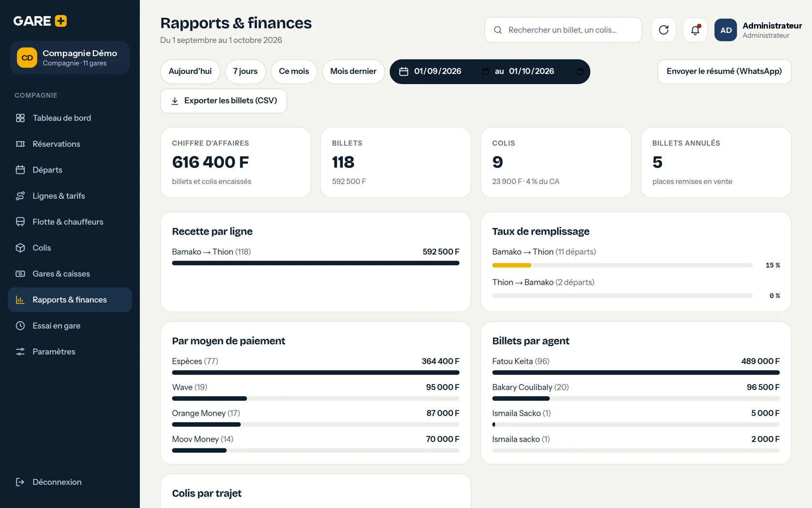
Task: Click the Colis 9 card
Action: click(556, 163)
